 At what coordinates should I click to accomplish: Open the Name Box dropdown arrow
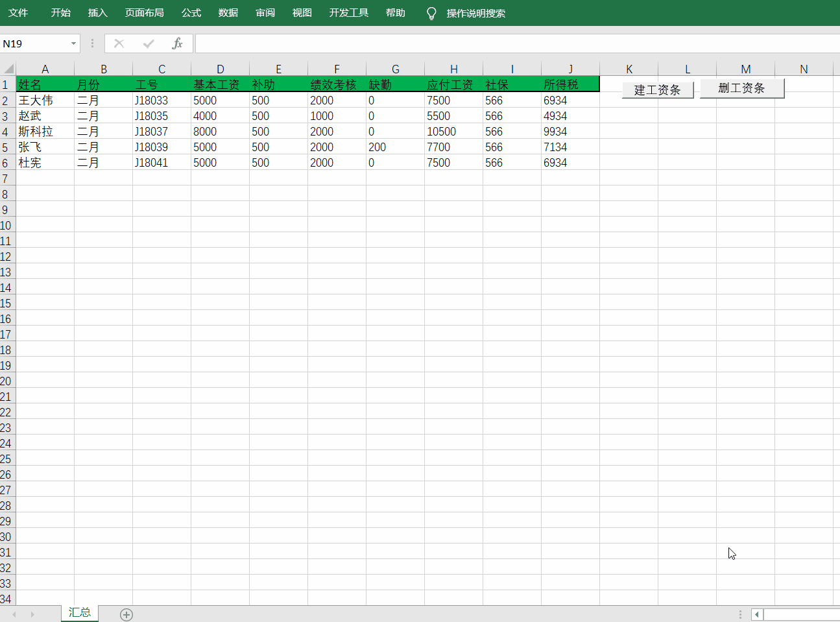[73, 43]
